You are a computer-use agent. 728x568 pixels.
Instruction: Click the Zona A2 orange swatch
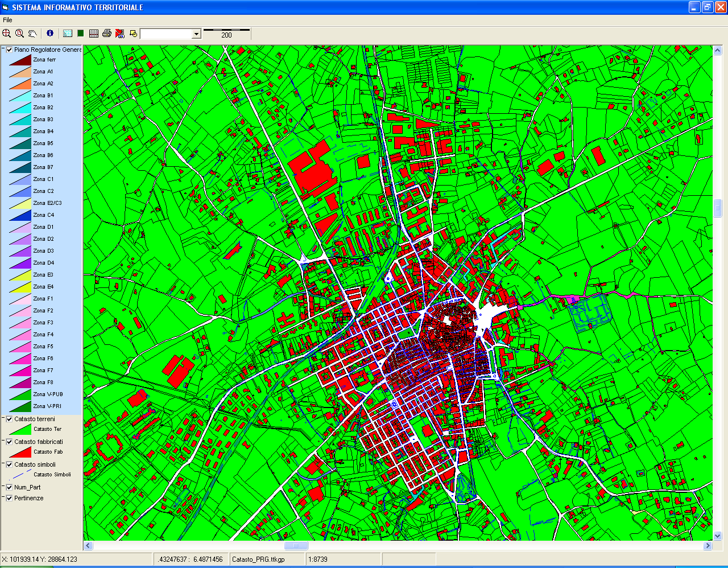pyautogui.click(x=20, y=84)
